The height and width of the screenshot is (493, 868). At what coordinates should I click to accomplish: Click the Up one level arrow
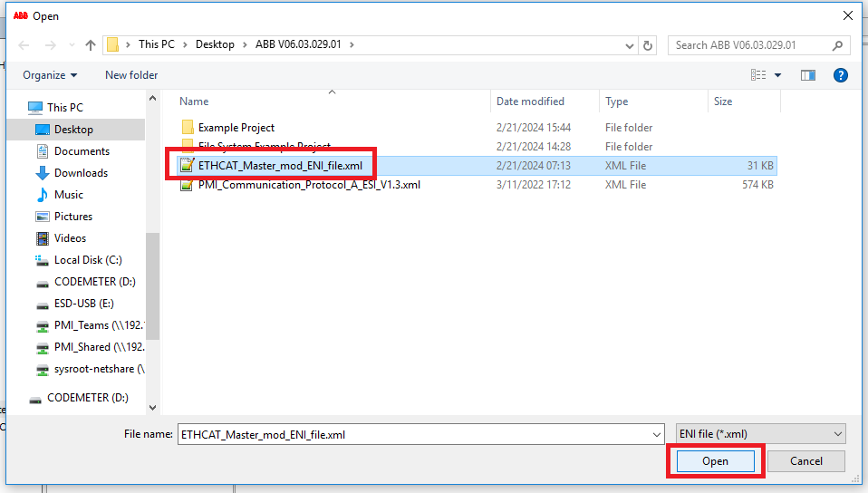(91, 45)
